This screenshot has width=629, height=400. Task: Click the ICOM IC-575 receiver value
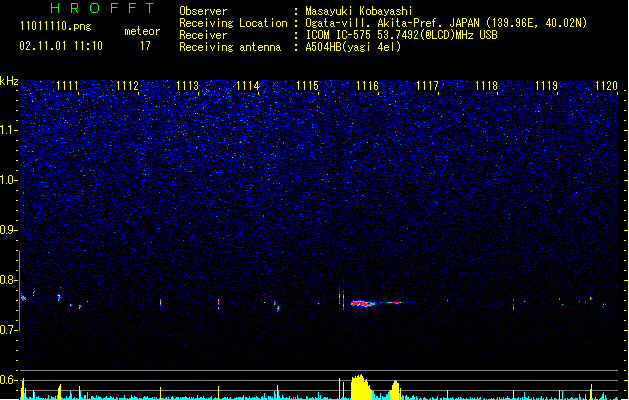click(401, 35)
